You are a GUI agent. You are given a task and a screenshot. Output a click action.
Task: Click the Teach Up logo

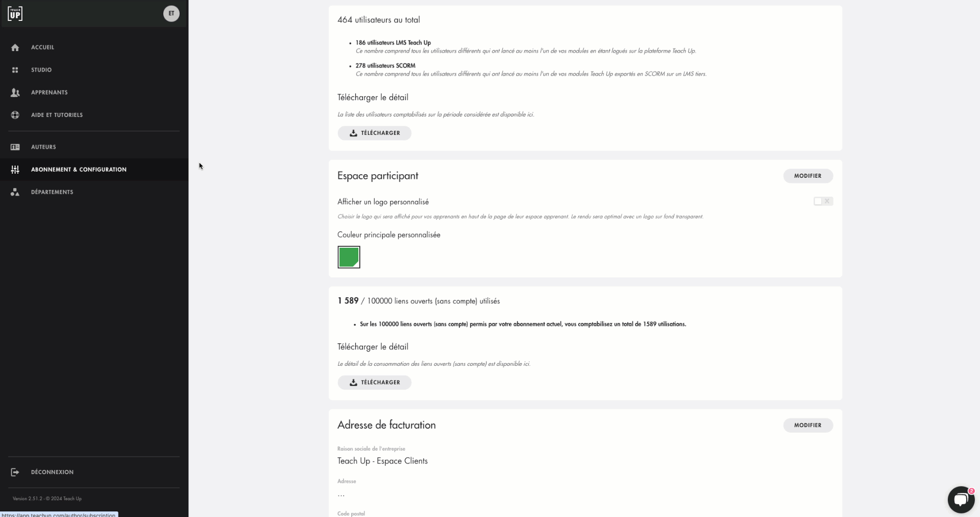coord(15,14)
